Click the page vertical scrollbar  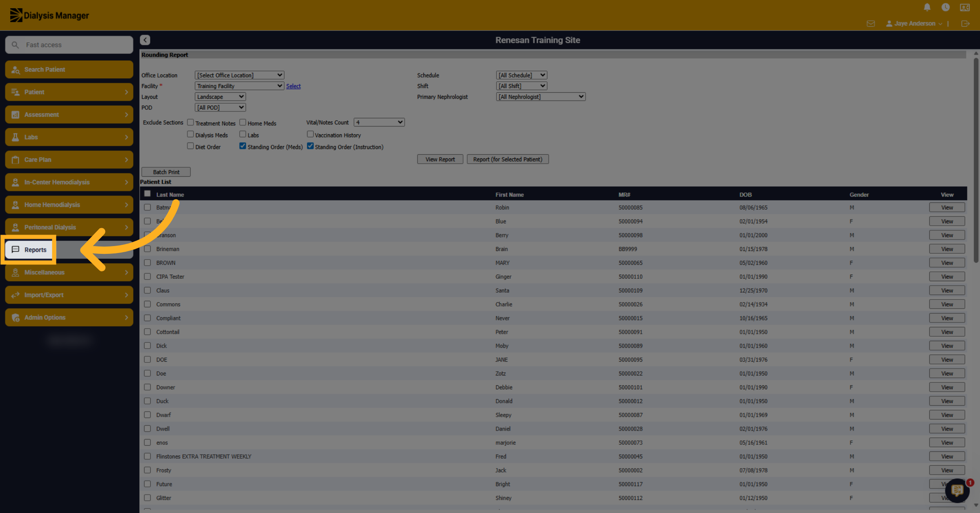pos(976,161)
